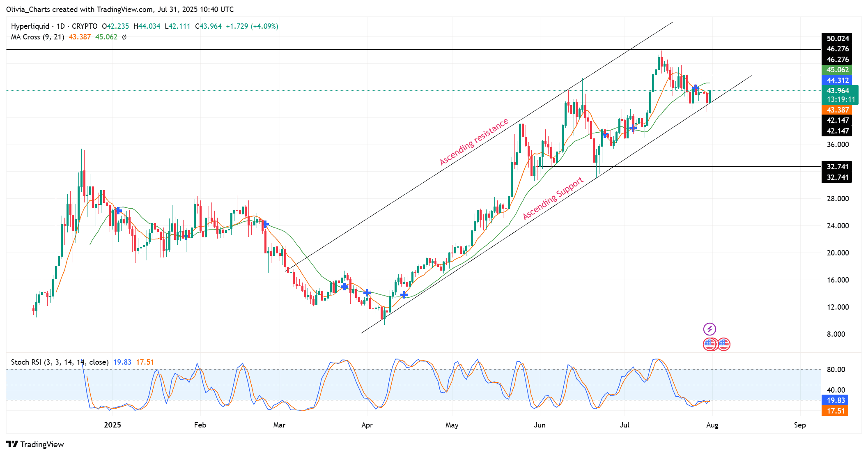This screenshot has height=455, width=868.
Task: Click the purple lightning bolt event icon
Action: point(710,329)
